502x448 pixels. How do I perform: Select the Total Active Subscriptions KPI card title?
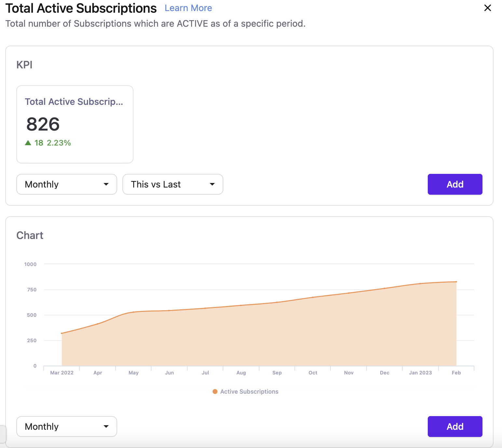[74, 102]
